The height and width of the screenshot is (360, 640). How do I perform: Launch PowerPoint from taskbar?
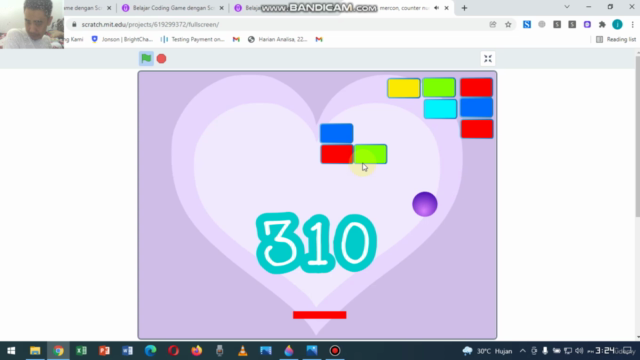tap(104, 351)
